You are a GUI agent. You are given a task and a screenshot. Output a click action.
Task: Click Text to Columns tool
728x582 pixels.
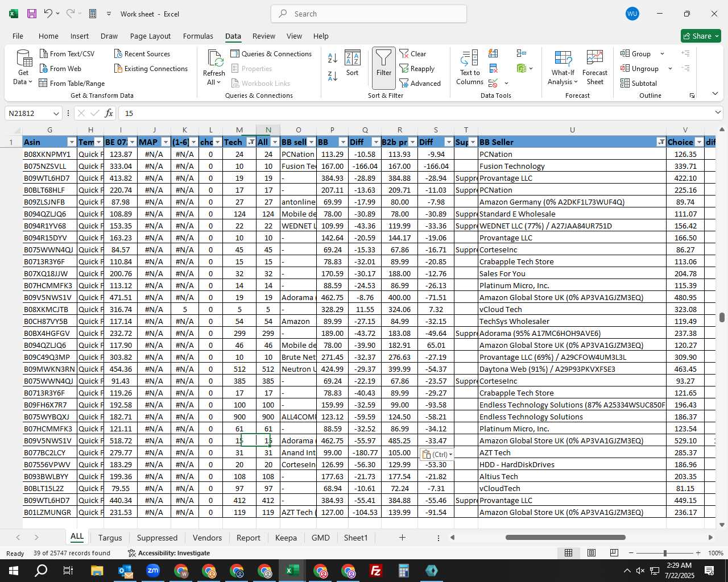point(470,67)
